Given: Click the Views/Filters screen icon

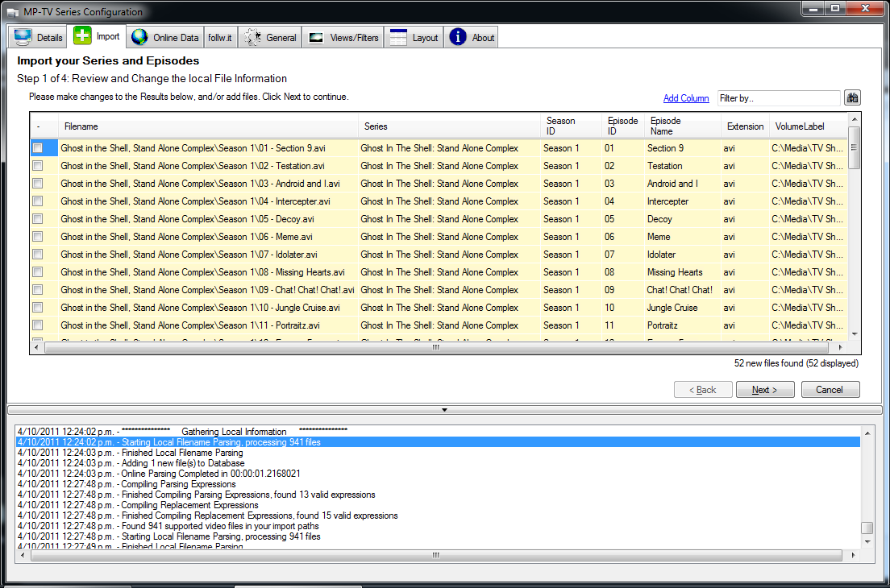Looking at the screenshot, I should 315,38.
